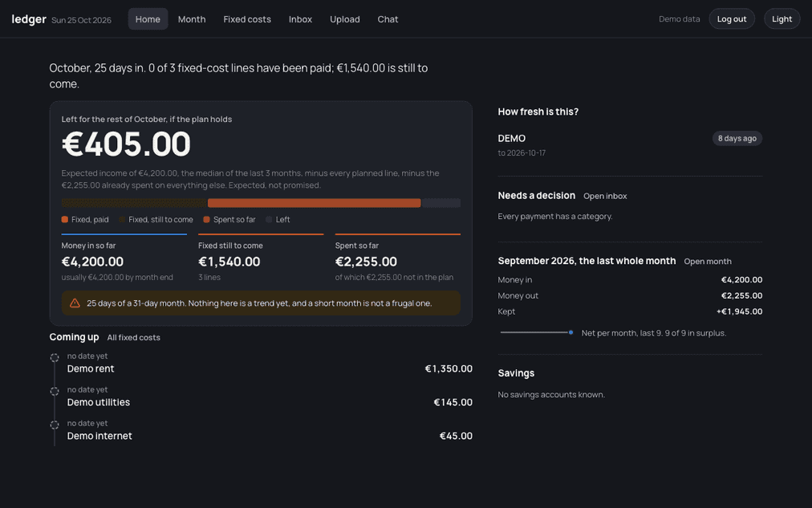Click the ledger logo
The height and width of the screenshot is (508, 812).
click(x=29, y=19)
